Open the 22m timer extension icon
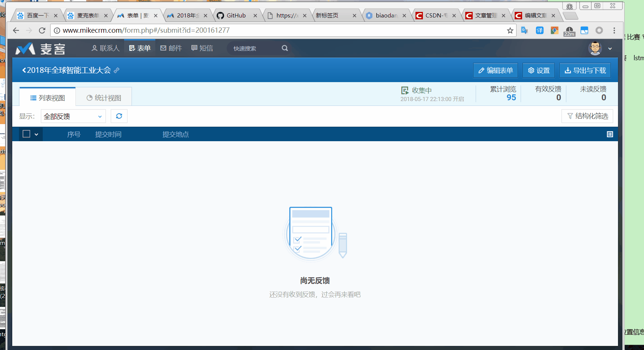 tap(569, 31)
